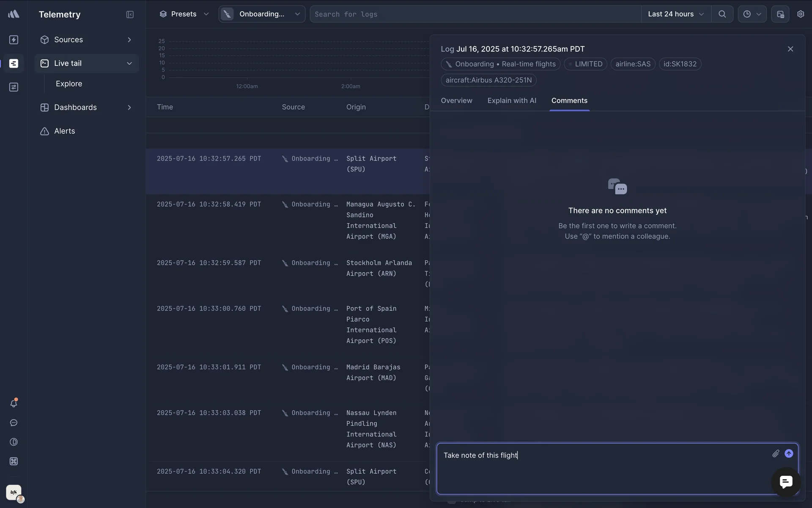Open notifications bell icon
The image size is (812, 508).
point(14,403)
